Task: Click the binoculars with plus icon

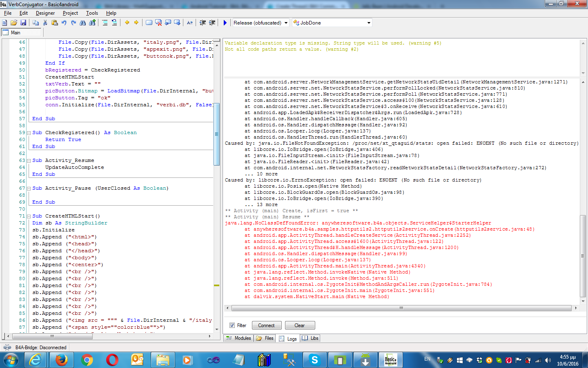Action: pos(92,23)
